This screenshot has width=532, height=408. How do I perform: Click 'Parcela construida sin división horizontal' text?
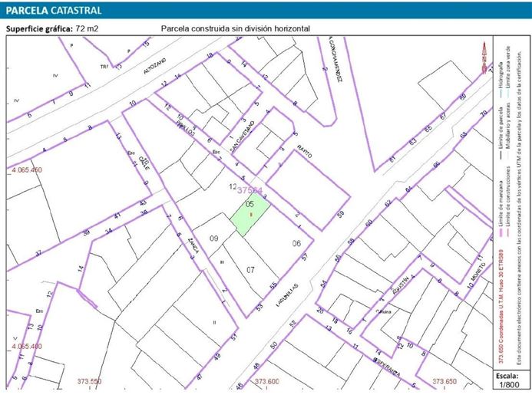[236, 28]
